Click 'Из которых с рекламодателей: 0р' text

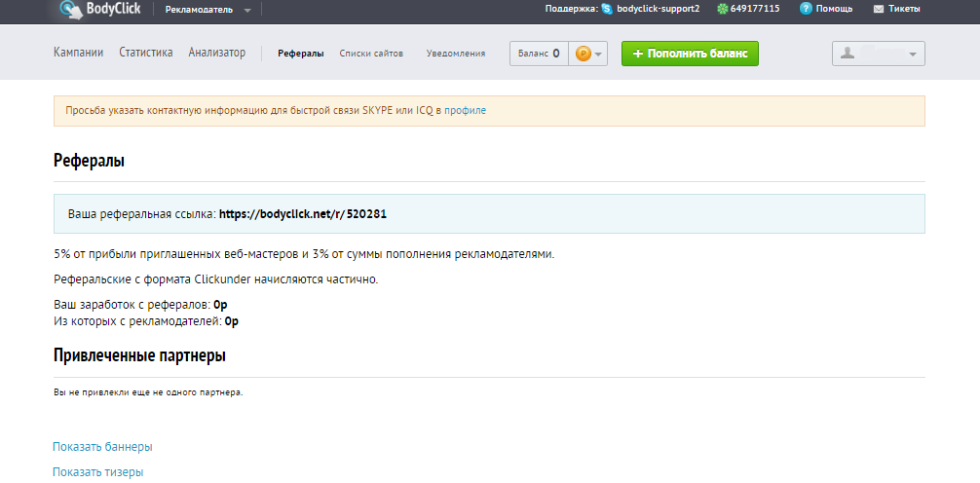point(146,321)
